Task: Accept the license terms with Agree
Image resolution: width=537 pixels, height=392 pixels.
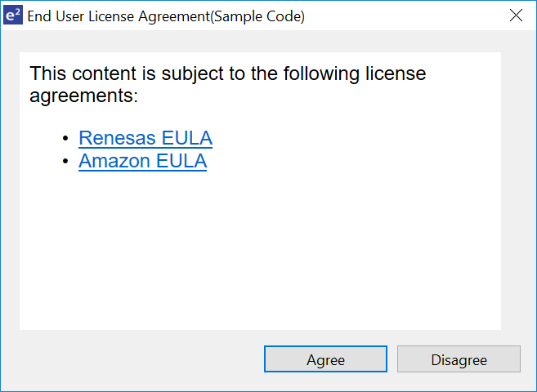Action: (325, 359)
